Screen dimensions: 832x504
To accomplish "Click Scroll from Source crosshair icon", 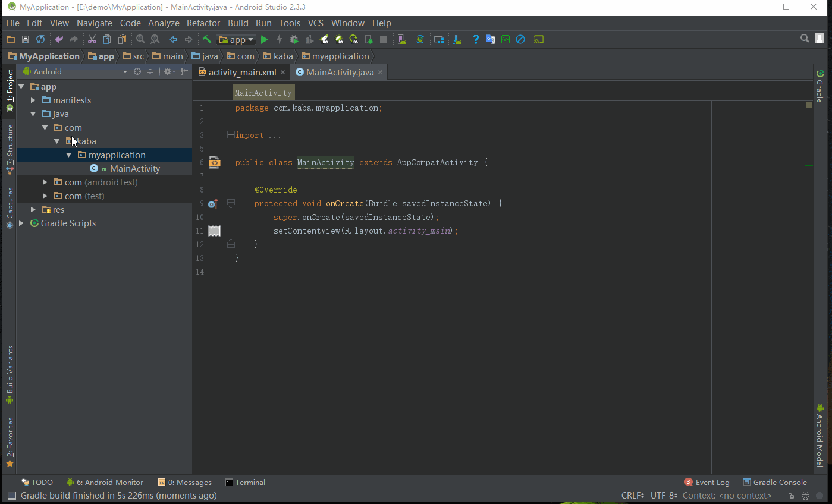I will point(137,71).
